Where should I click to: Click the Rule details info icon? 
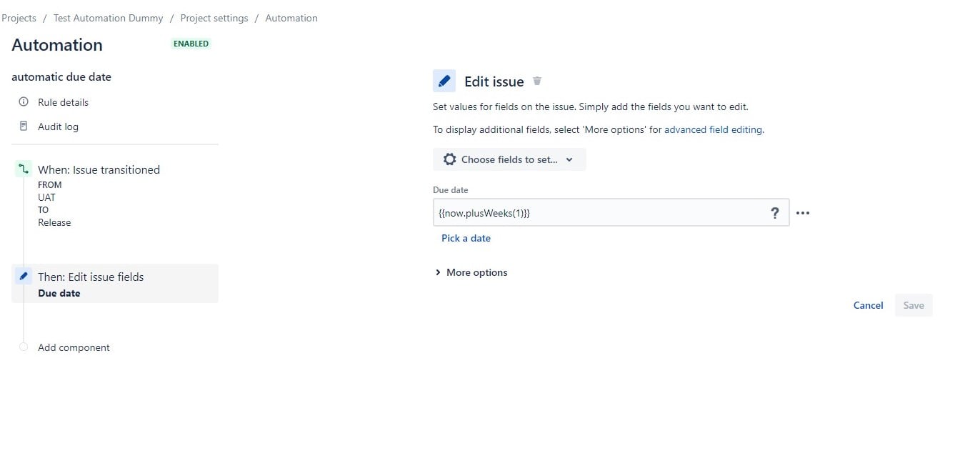point(24,102)
